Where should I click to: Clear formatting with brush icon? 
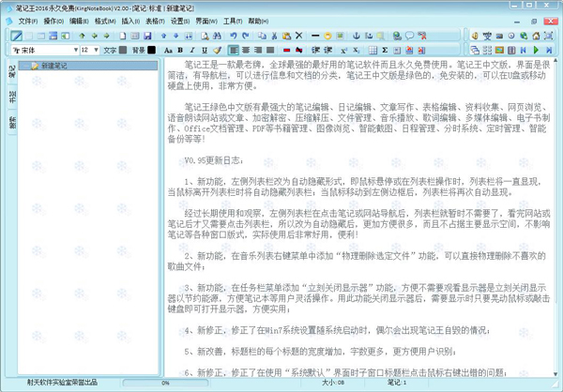pos(217,51)
